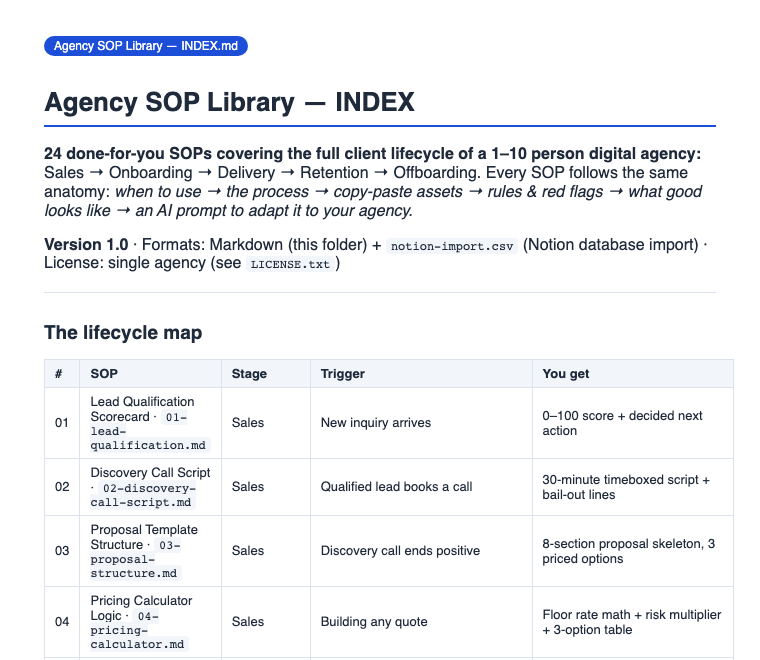
Task: Click 'Floor rate math + risk multiplier' cell
Action: [633, 622]
